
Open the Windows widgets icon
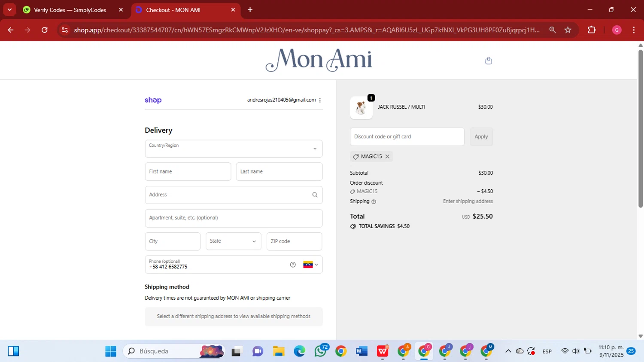pos(13,351)
